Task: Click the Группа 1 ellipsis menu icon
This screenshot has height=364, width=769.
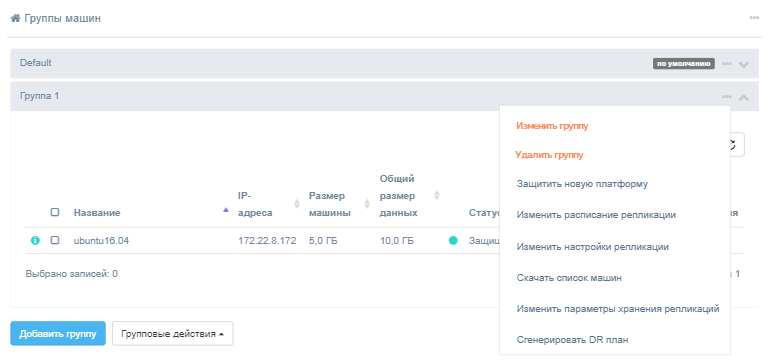Action: click(x=727, y=97)
